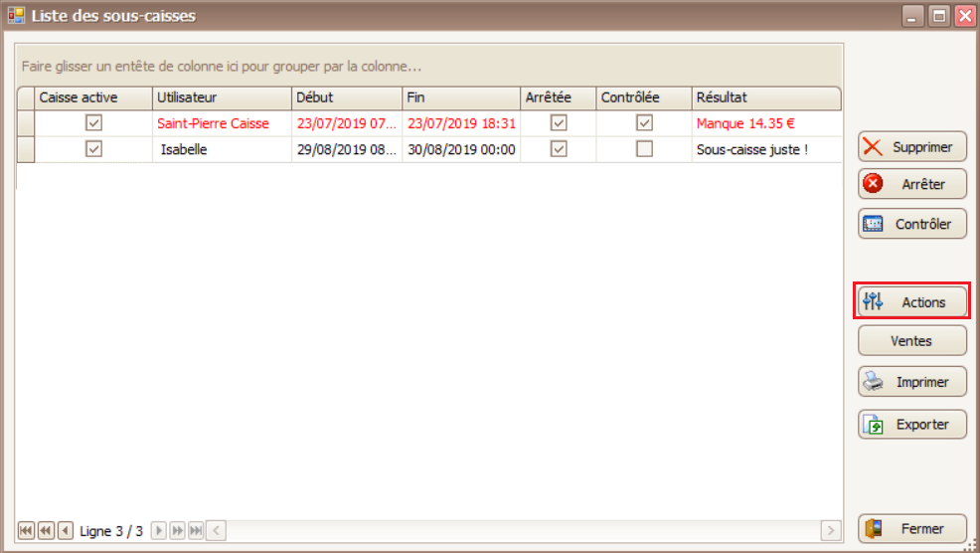Image resolution: width=980 pixels, height=553 pixels.
Task: Go to the first record in navigator
Action: [x=26, y=530]
